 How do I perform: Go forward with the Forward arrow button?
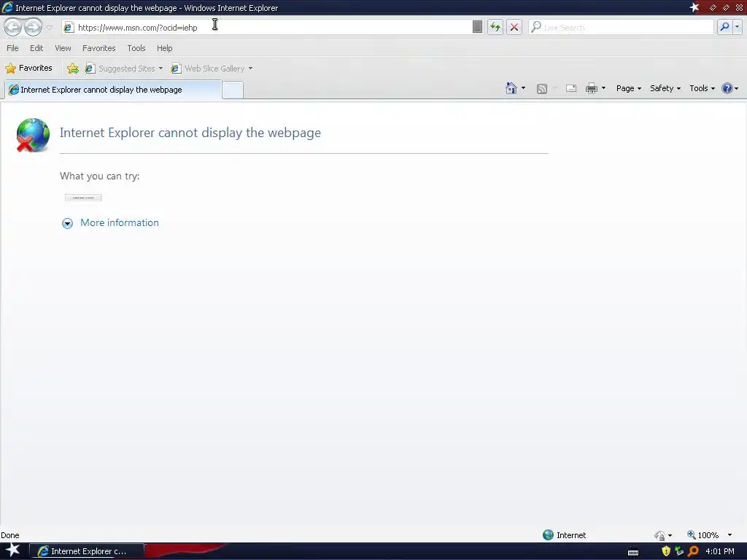pos(33,27)
